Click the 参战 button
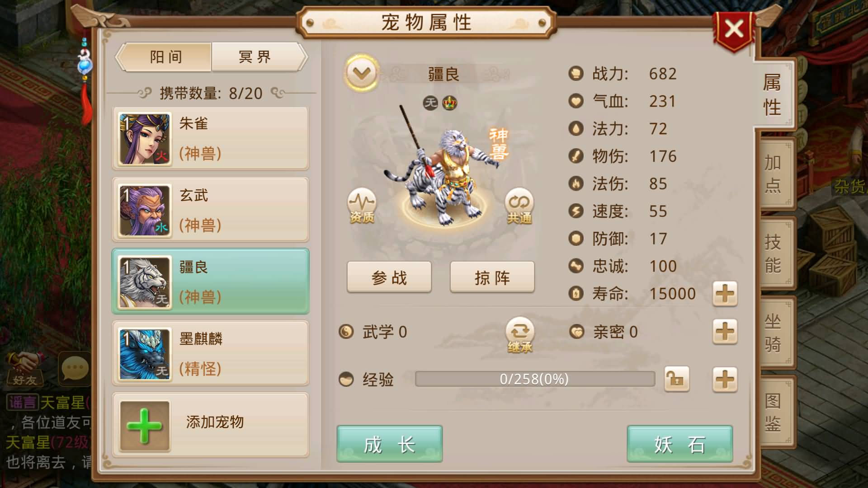868x488 pixels. 389,277
